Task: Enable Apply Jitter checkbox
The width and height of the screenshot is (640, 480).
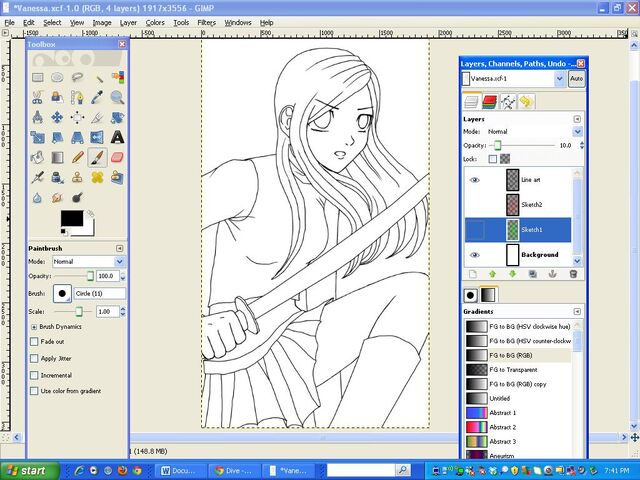Action: [x=34, y=358]
